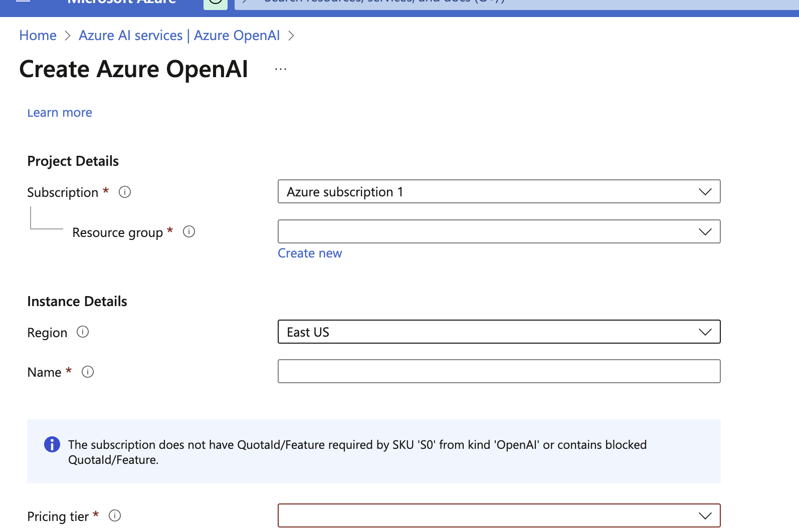Click Create new resource group link
Screen dimensions: 799x532
(310, 253)
